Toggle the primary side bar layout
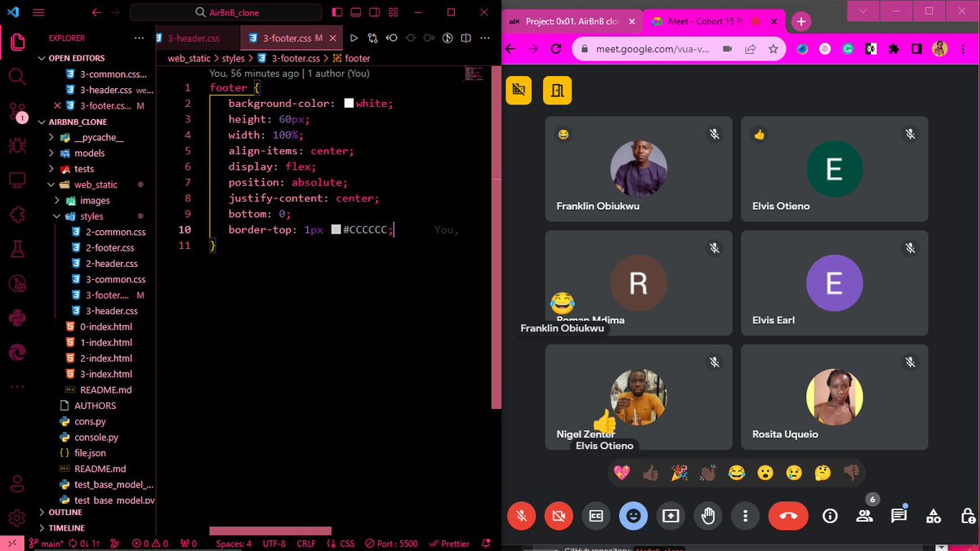This screenshot has height=551, width=980. 337,12
